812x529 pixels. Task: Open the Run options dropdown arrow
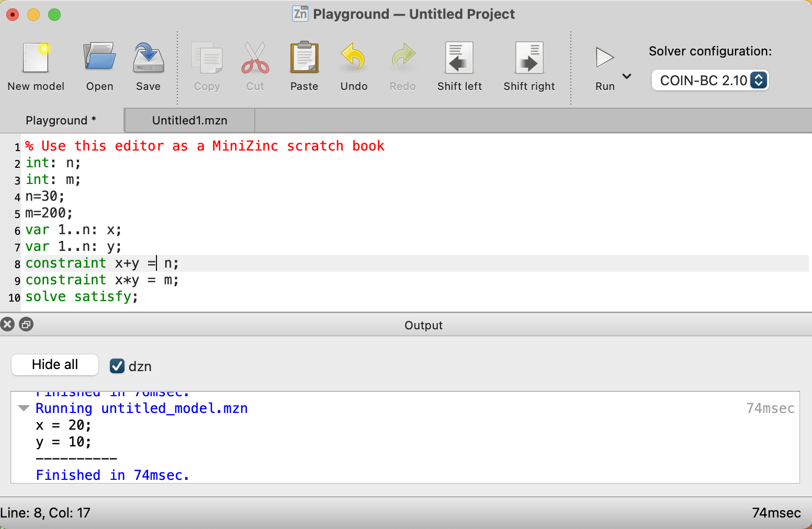pos(627,76)
